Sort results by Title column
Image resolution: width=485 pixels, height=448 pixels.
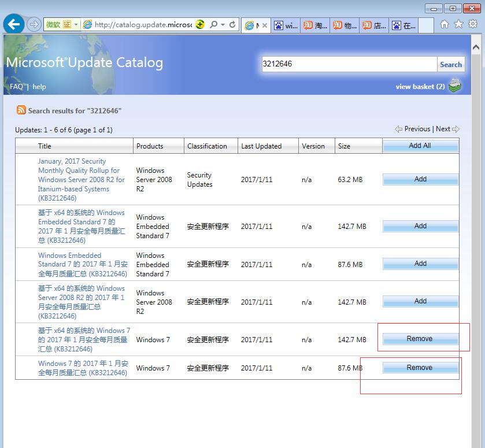(45, 146)
